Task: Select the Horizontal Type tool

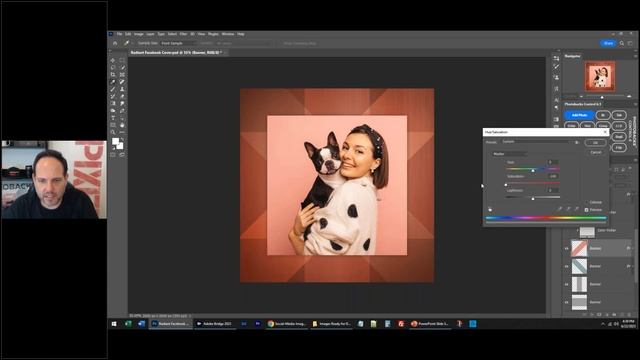Action: [x=113, y=118]
